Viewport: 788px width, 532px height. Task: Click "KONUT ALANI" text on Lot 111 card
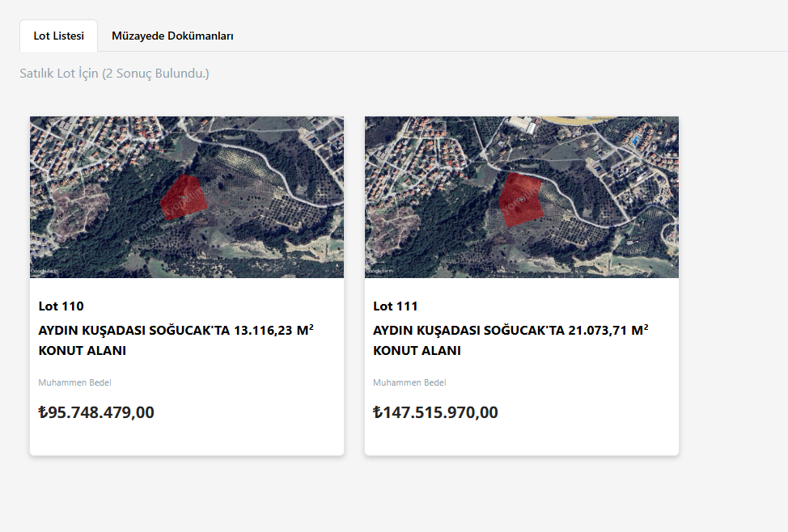(417, 351)
